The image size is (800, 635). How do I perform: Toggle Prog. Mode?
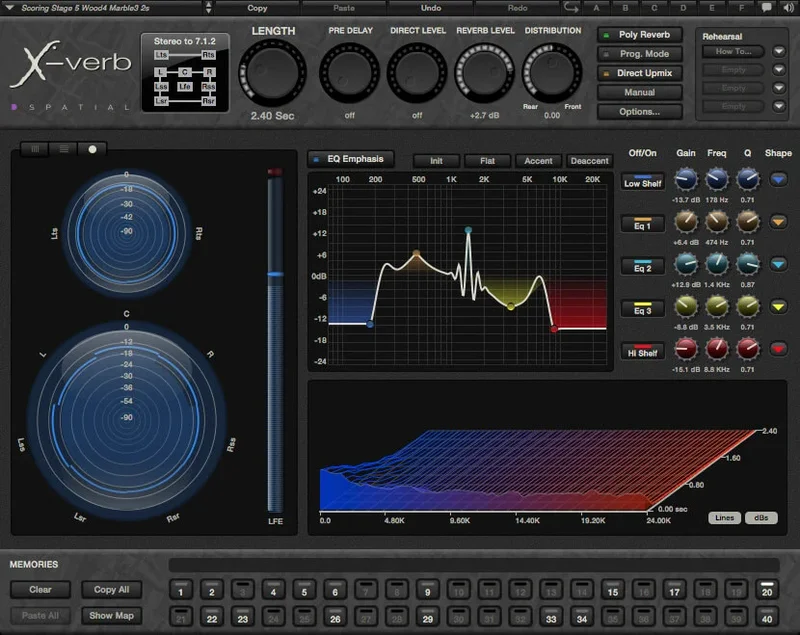(640, 54)
